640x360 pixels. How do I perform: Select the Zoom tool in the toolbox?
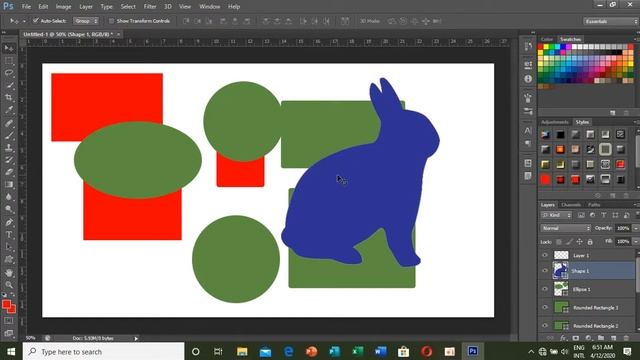(x=9, y=284)
